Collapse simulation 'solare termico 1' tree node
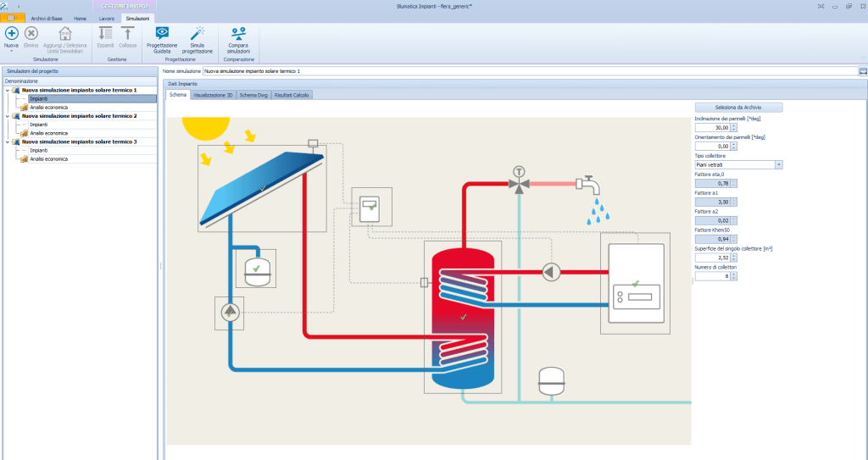 [8, 90]
